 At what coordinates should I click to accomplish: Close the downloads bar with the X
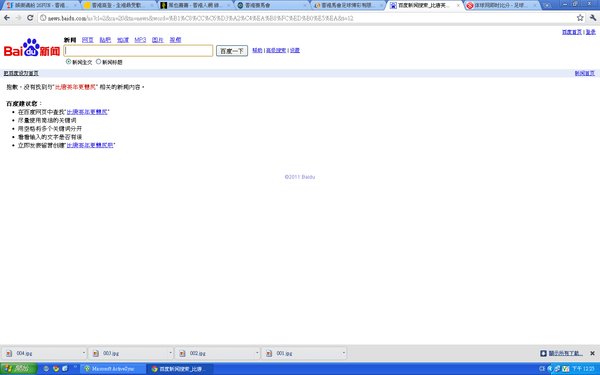click(x=592, y=353)
